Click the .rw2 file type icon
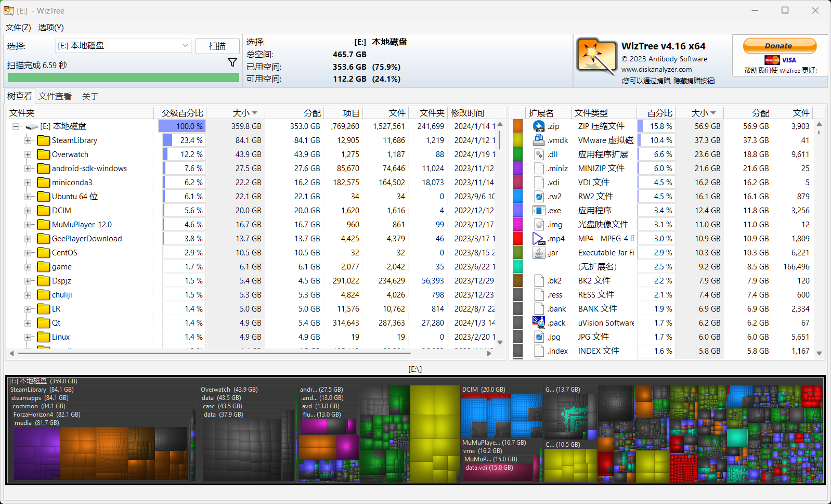This screenshot has height=504, width=831. (x=539, y=196)
